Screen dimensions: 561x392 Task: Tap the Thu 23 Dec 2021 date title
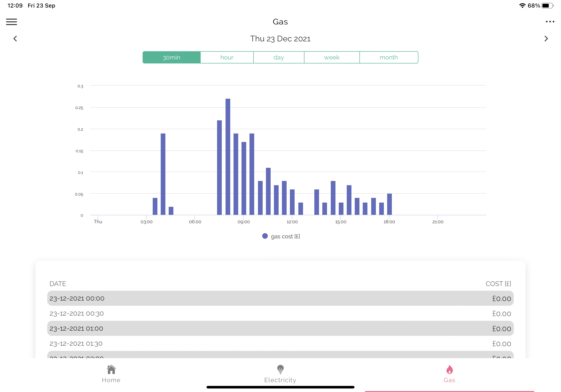click(x=280, y=39)
